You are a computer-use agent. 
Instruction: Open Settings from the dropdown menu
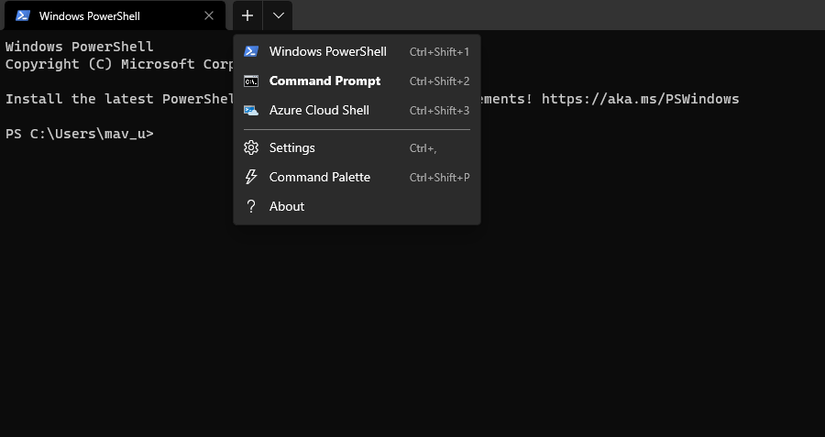[x=292, y=148]
